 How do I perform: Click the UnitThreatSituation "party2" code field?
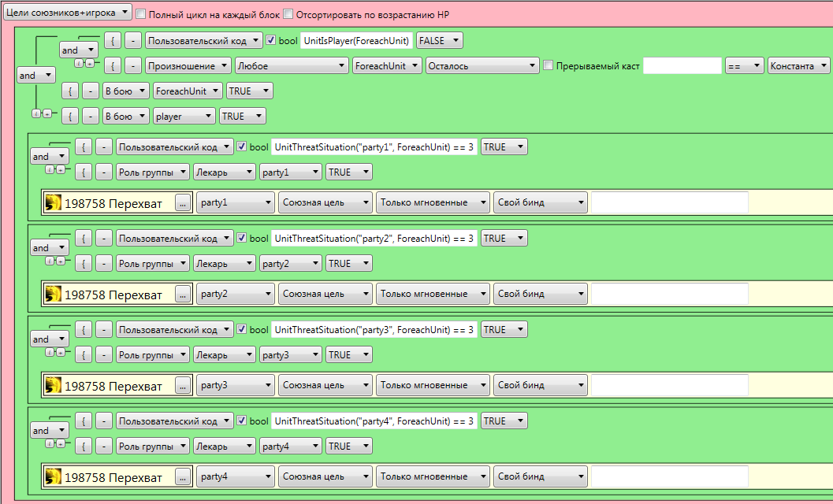coord(374,239)
